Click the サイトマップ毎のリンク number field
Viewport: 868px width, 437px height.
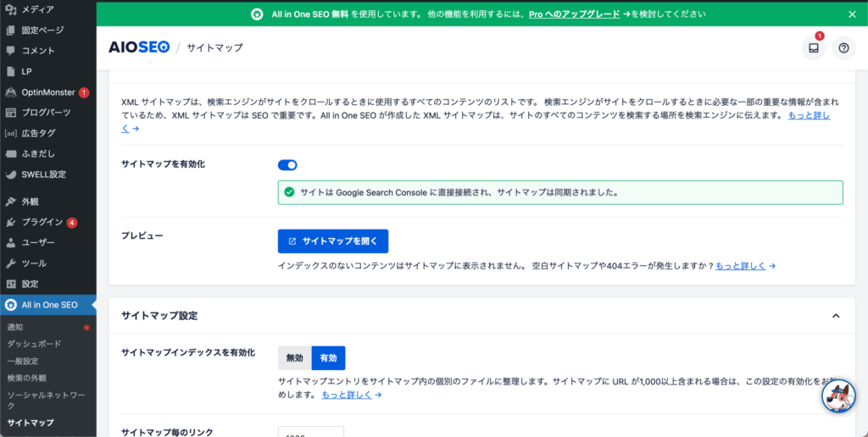click(310, 431)
